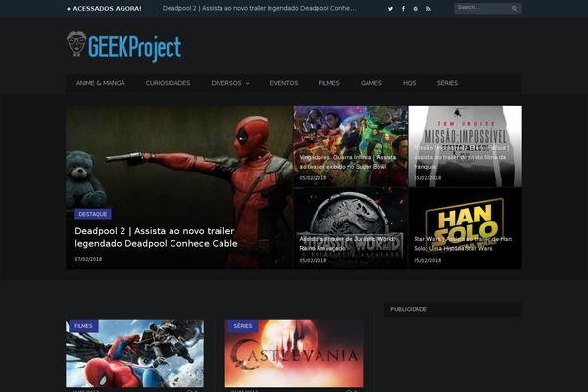Open the Spider-Man article thumbnail
588x392 pixels.
(135, 354)
